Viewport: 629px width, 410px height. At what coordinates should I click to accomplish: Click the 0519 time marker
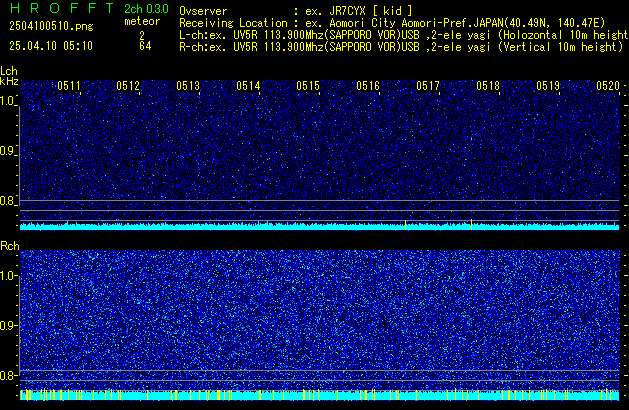(x=548, y=86)
